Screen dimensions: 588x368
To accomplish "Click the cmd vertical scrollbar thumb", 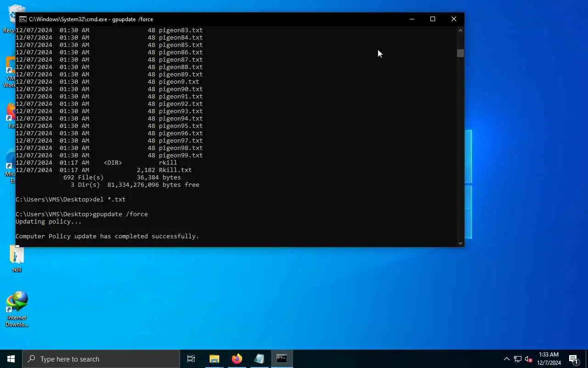I will point(460,53).
